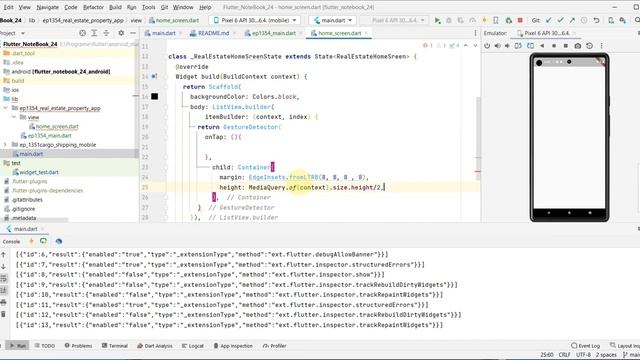Click the CRLF line separator in the status bar

coord(564,355)
